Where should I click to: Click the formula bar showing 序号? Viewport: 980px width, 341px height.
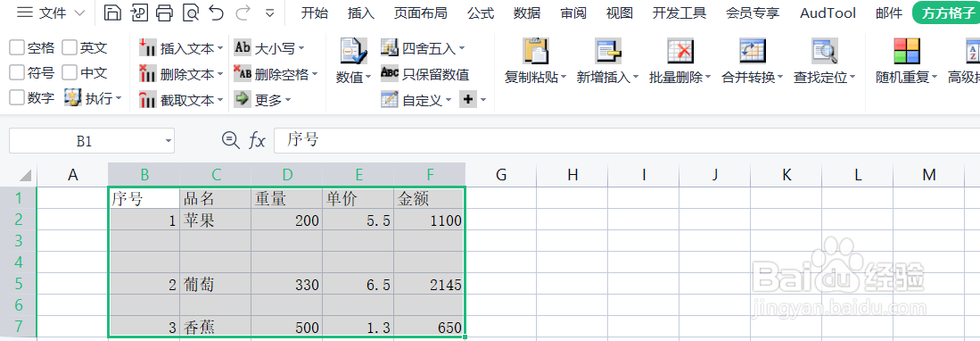[x=627, y=140]
